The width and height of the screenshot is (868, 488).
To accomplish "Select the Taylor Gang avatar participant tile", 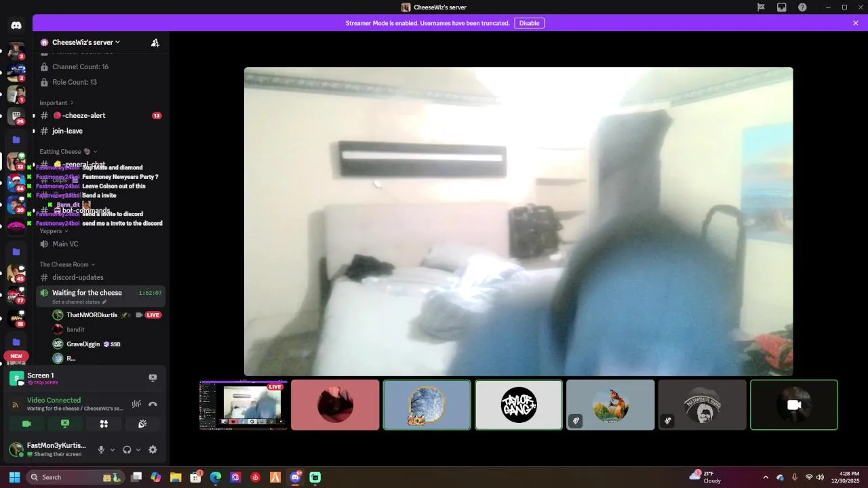I will tap(519, 405).
